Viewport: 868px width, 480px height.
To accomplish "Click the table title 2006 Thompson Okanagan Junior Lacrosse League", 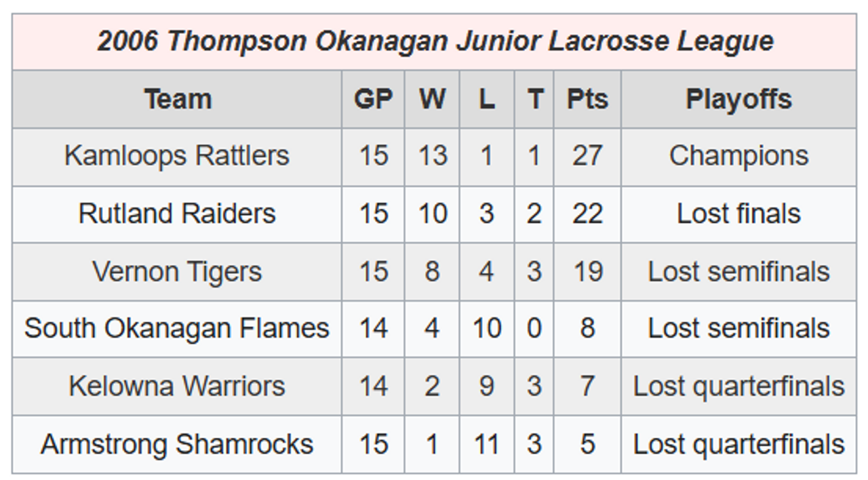I will (x=435, y=41).
